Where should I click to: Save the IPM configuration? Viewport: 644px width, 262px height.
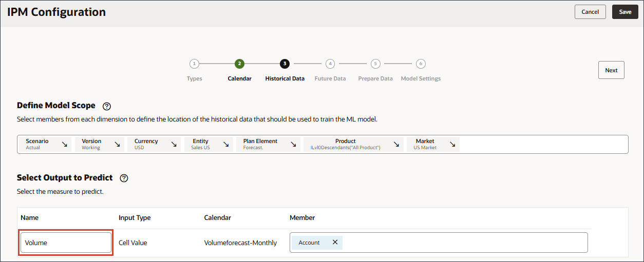tap(625, 12)
